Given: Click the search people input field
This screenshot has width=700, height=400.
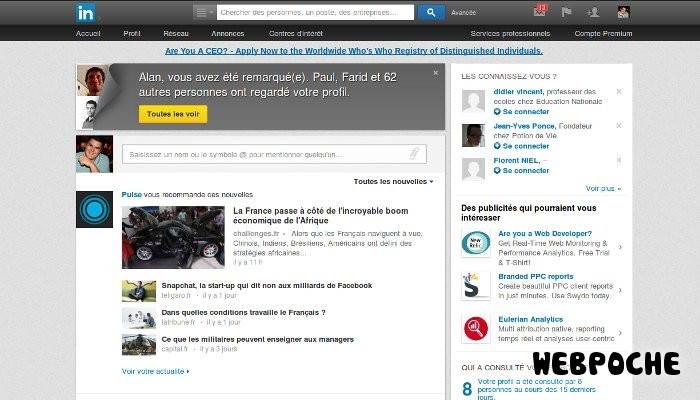Looking at the screenshot, I should click(315, 12).
